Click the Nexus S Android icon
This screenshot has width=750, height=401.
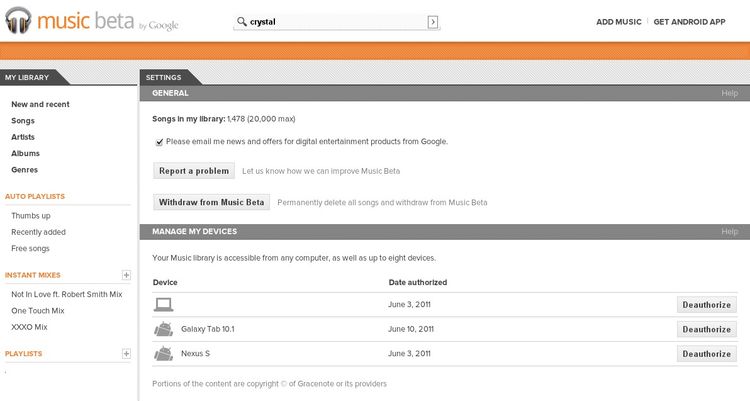click(163, 353)
